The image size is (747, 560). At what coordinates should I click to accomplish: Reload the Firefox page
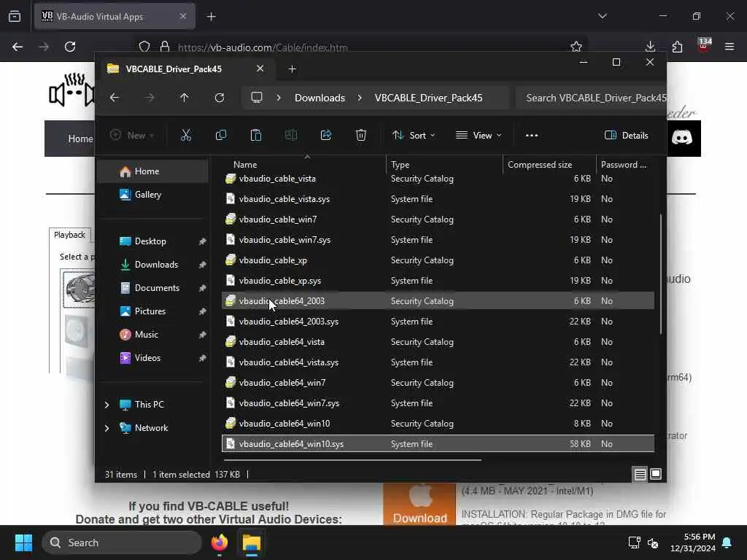click(x=70, y=47)
